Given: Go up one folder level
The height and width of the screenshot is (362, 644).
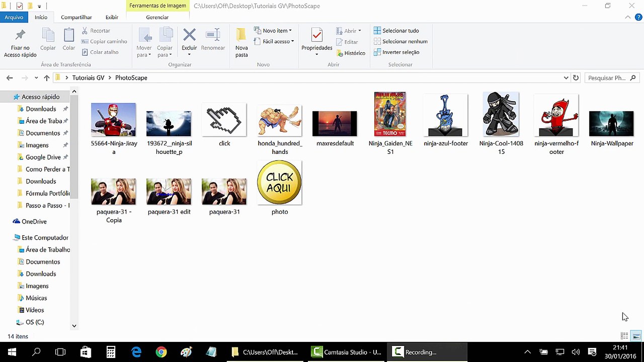Looking at the screenshot, I should 47,78.
